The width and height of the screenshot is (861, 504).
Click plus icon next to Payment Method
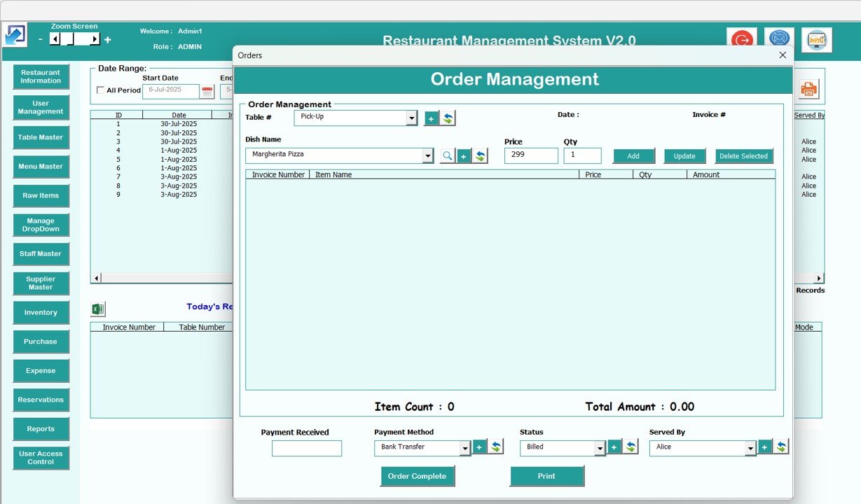coord(479,447)
